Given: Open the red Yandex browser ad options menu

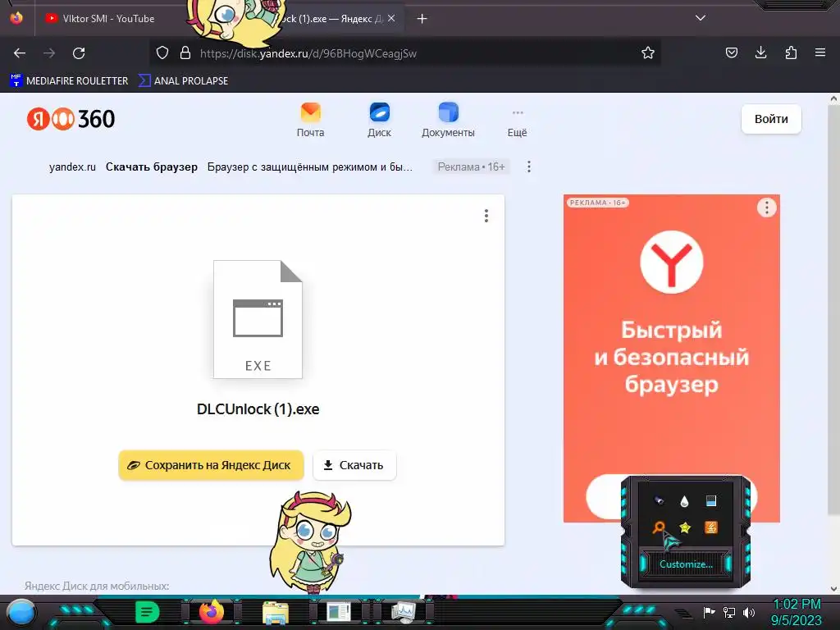Looking at the screenshot, I should [x=767, y=208].
